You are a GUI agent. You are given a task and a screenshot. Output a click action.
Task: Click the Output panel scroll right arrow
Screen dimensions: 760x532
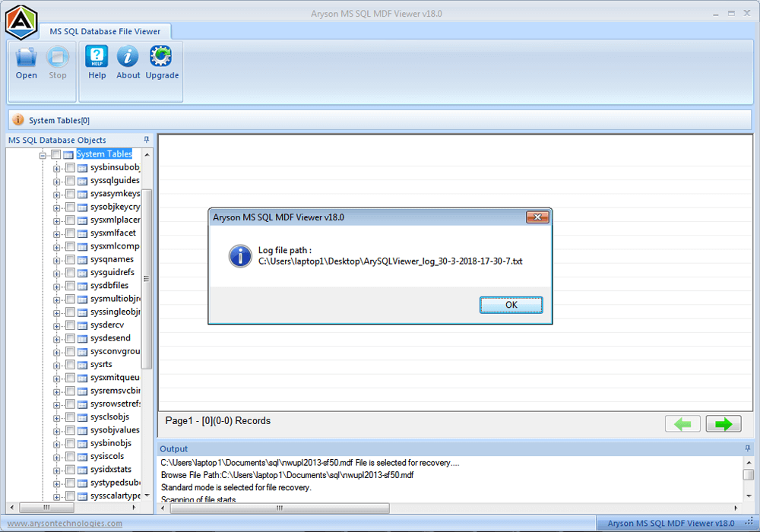coord(736,508)
